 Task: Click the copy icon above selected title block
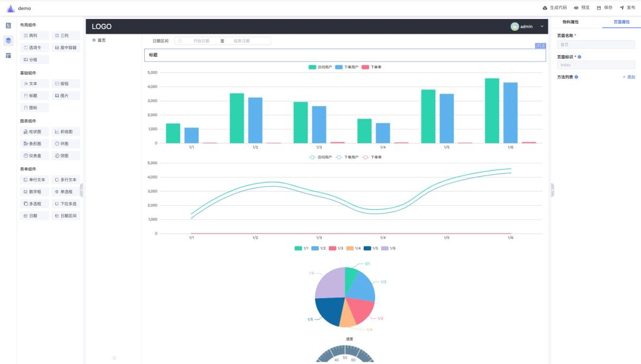[538, 46]
